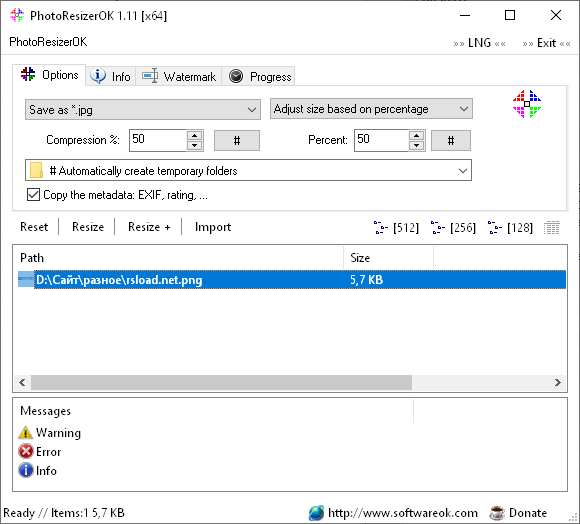Image resolution: width=580 pixels, height=524 pixels.
Task: Click the Error message row
Action: 40,452
